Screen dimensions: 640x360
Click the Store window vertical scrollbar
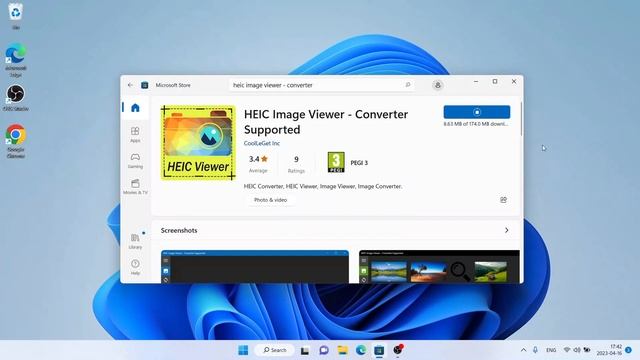(x=521, y=118)
